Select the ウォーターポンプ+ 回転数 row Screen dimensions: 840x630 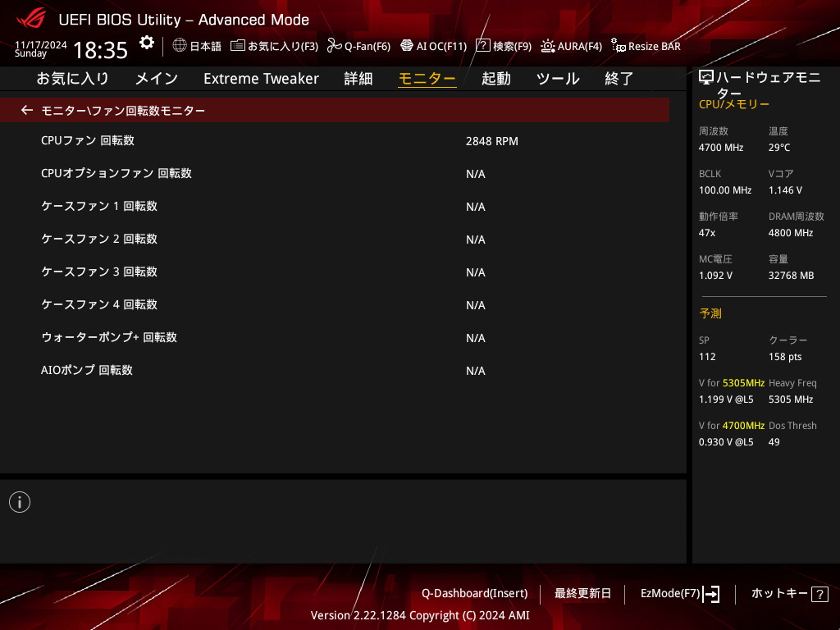335,337
